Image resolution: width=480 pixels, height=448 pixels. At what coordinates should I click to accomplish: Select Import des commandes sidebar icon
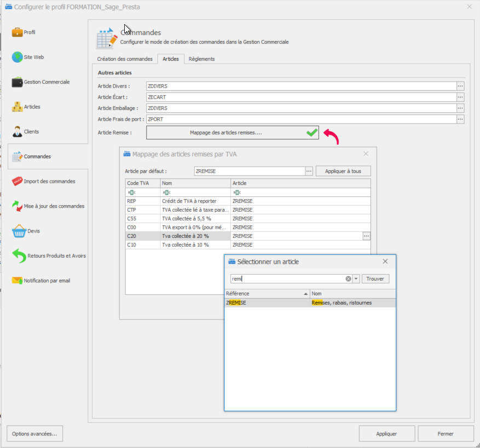17,181
